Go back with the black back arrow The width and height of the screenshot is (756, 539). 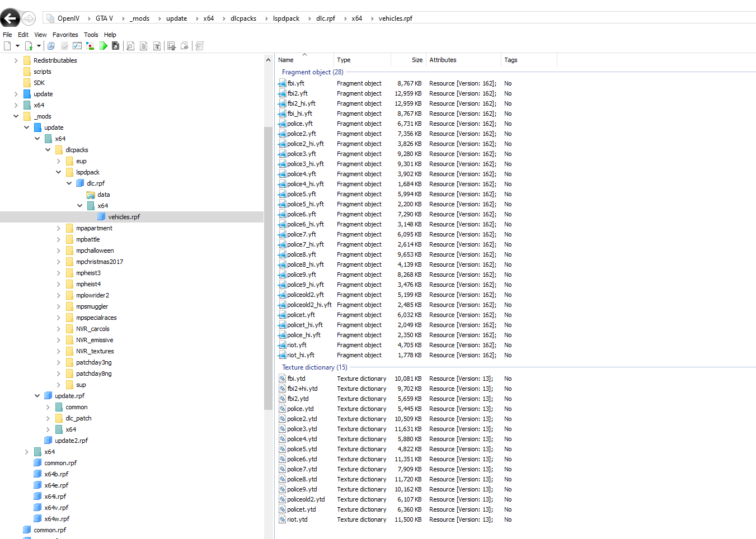[10, 18]
